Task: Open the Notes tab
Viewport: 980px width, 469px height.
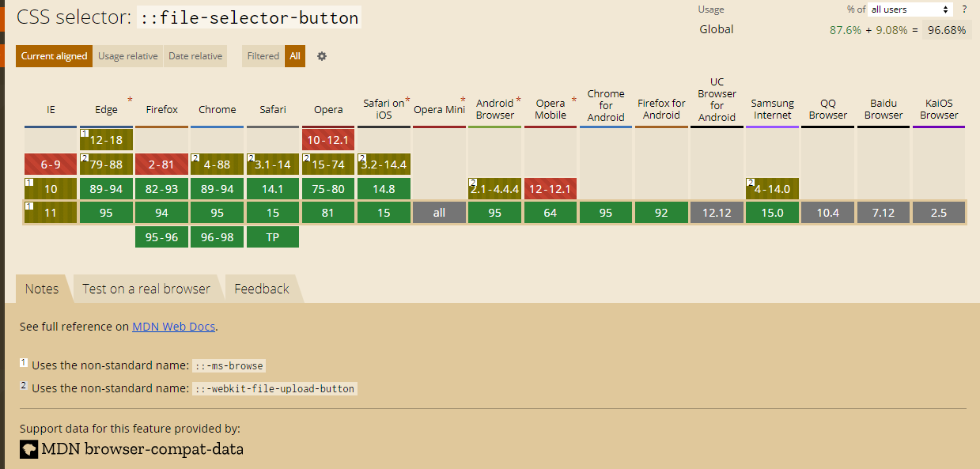Action: pos(42,289)
